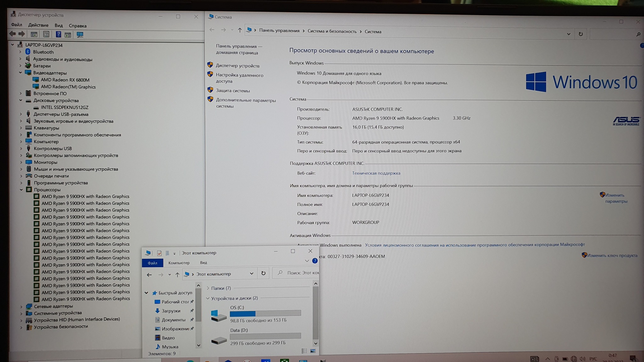Screen dimensions: 644x362
Task: Click Up arrow in This PC explorer
Action: pyautogui.click(x=177, y=275)
